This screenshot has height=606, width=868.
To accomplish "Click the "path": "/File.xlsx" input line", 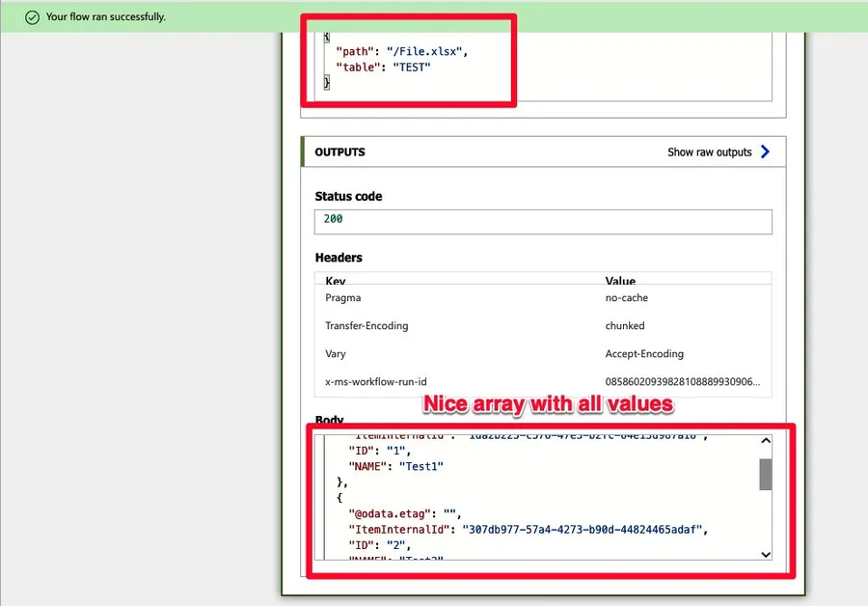I will (406, 50).
